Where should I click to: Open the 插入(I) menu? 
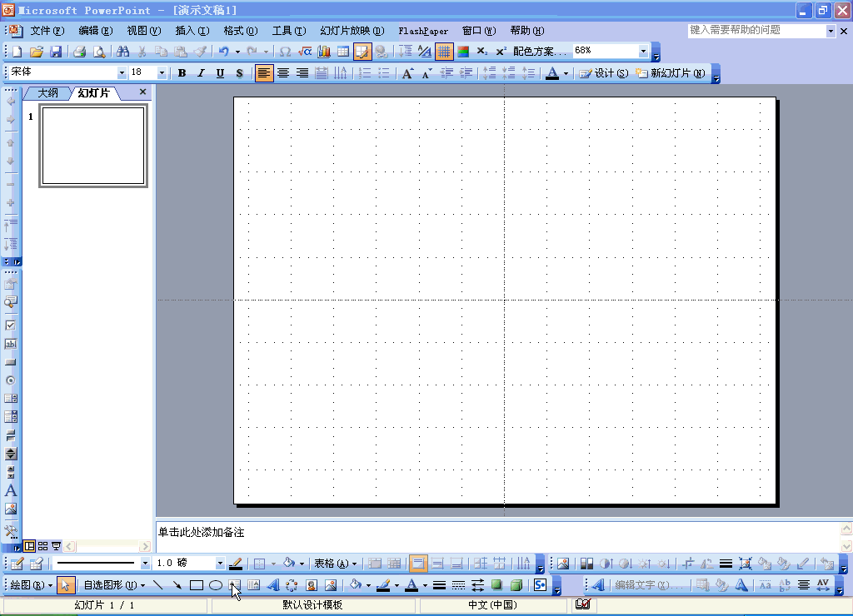pos(192,31)
